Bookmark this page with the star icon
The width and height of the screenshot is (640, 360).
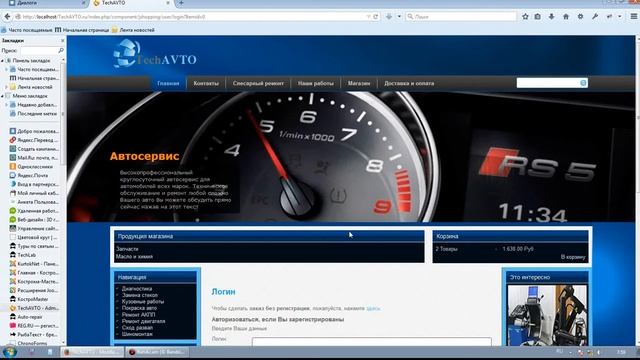pos(525,17)
